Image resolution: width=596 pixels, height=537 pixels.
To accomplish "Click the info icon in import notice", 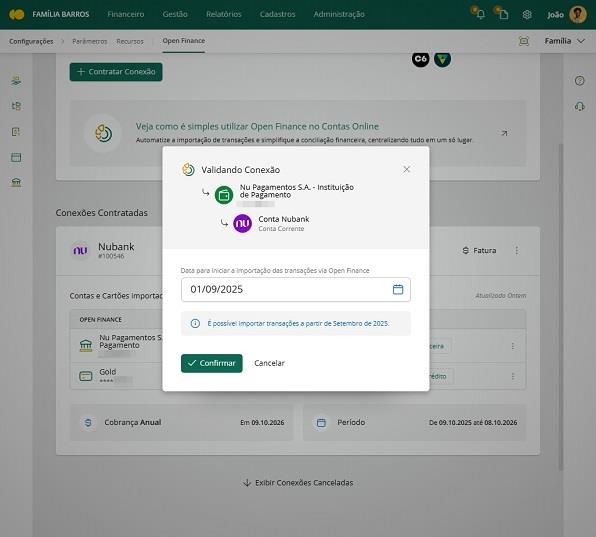I will [195, 323].
